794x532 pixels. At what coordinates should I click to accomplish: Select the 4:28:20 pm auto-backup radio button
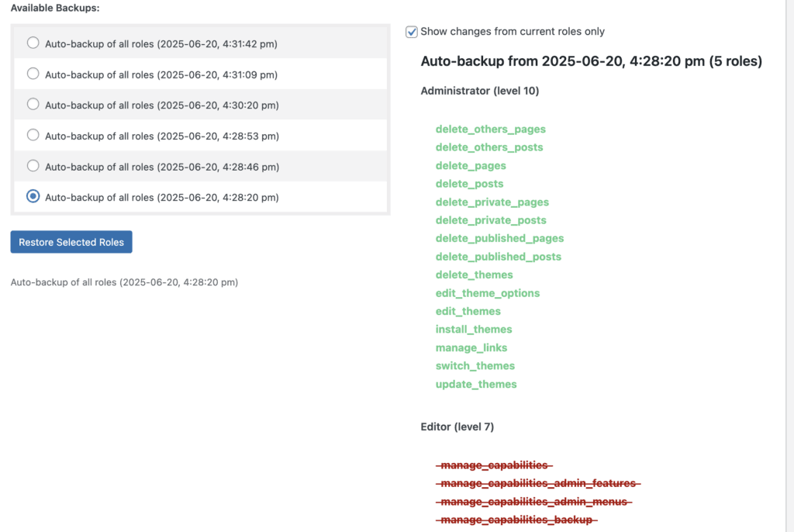tap(33, 196)
